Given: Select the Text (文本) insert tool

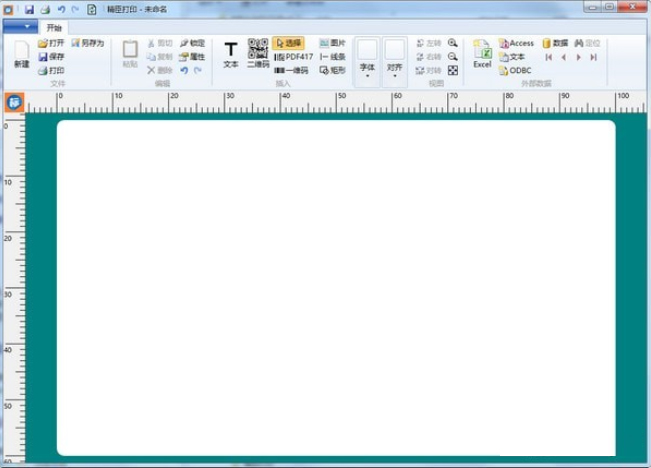Looking at the screenshot, I should [230, 52].
